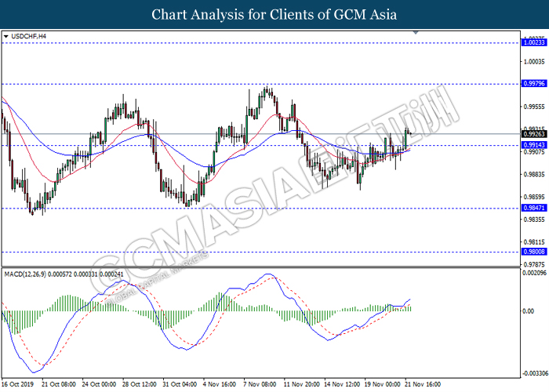
Task: Click the chart shift triangle marker at top
Action: pos(416,33)
